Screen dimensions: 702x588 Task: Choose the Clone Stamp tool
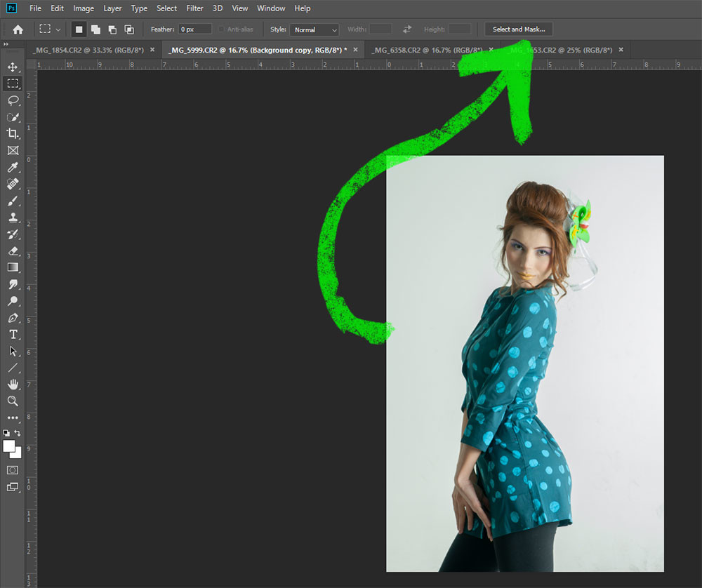click(13, 218)
